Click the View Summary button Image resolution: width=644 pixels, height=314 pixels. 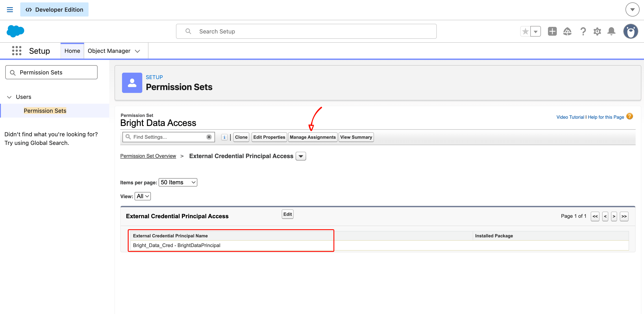coord(356,137)
